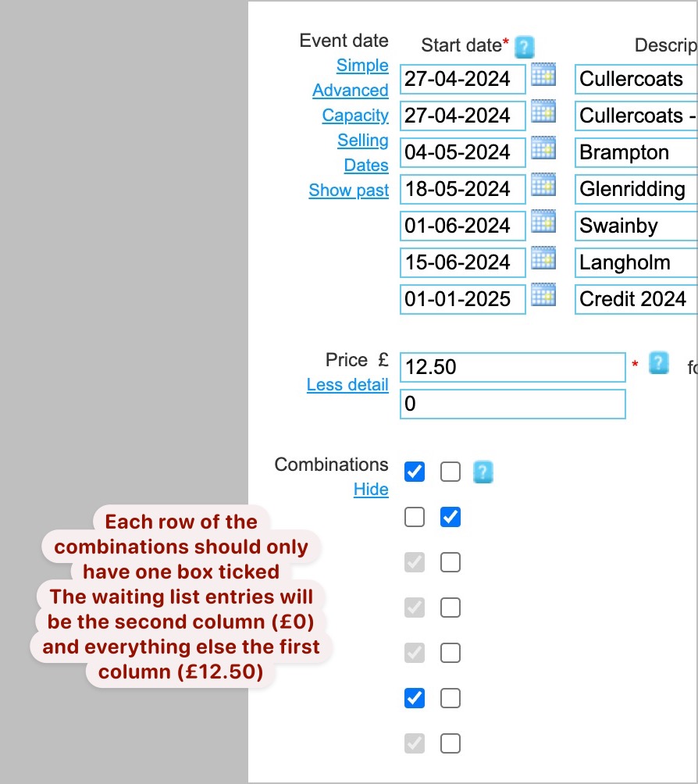The width and height of the screenshot is (698, 784).
Task: Untick second-column checkbox in second Combinations row
Action: (450, 517)
